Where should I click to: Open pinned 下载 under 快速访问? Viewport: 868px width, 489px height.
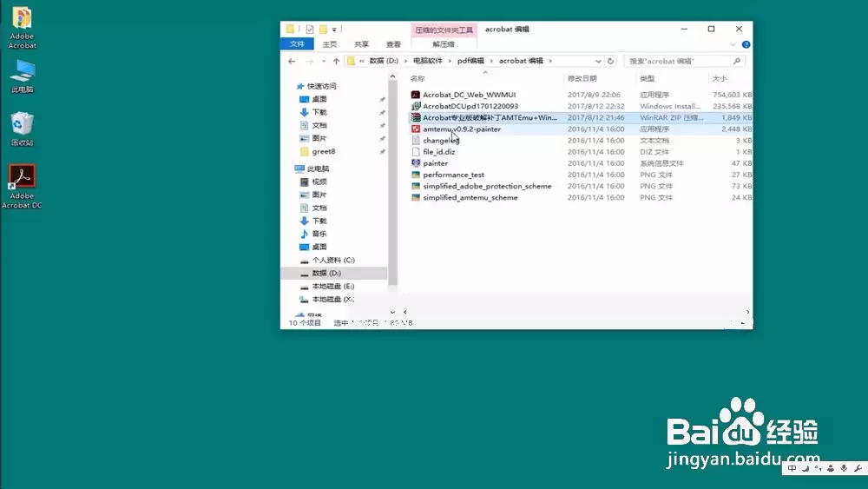319,112
